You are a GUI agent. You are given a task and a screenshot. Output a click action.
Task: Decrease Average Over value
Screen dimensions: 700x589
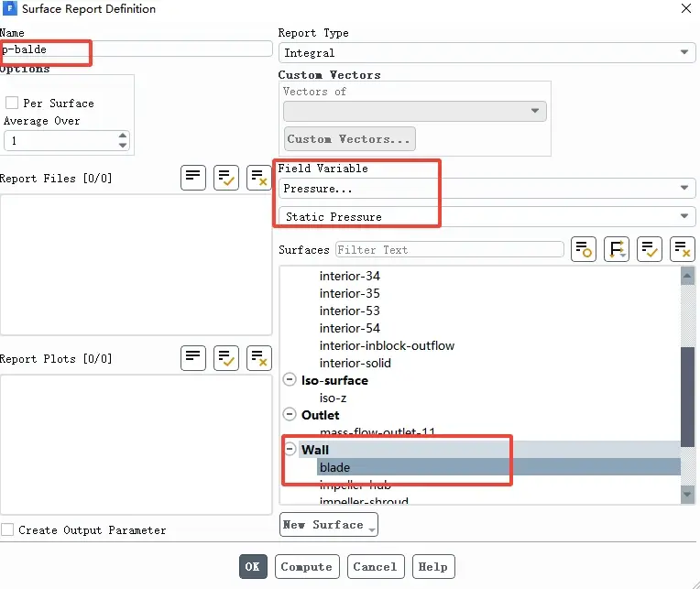click(x=123, y=145)
